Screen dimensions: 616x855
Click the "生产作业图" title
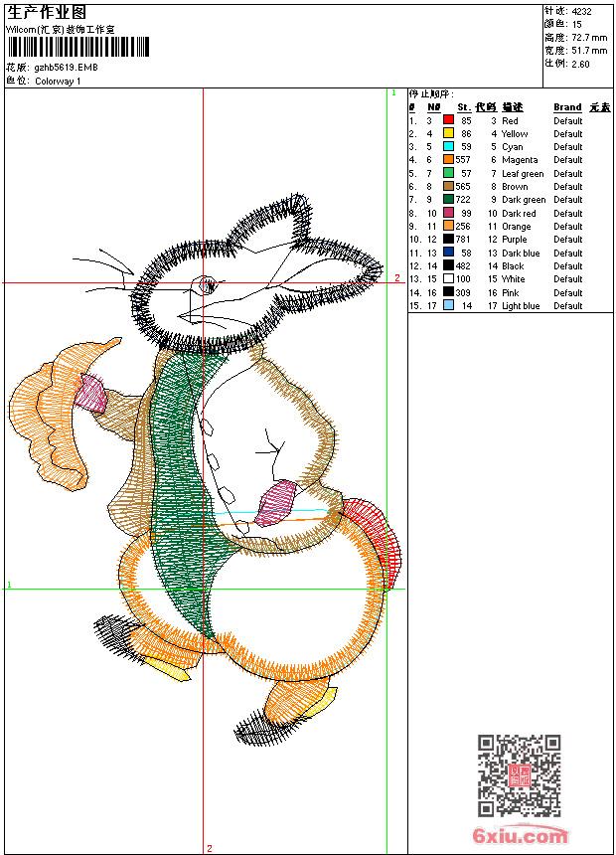coord(47,12)
